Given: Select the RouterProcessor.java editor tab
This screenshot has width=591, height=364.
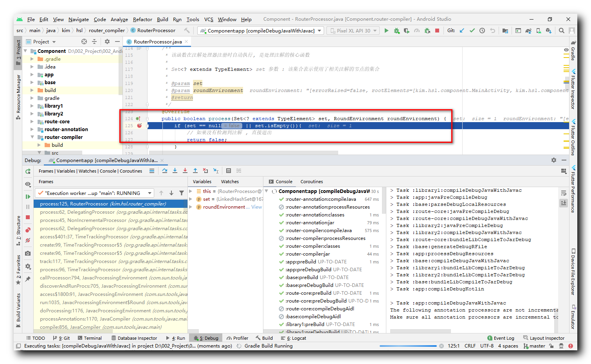Looking at the screenshot, I should tap(157, 41).
